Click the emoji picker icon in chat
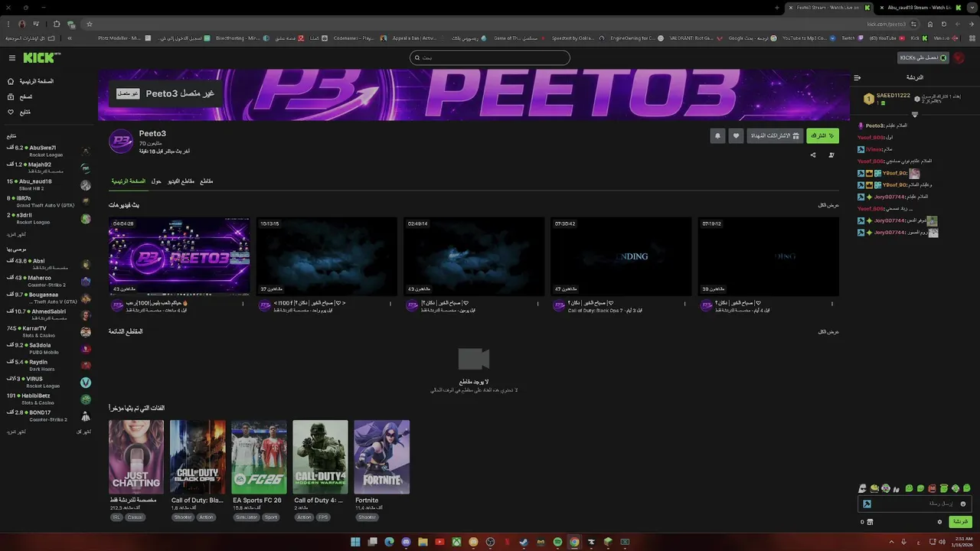The width and height of the screenshot is (980, 551). (963, 504)
